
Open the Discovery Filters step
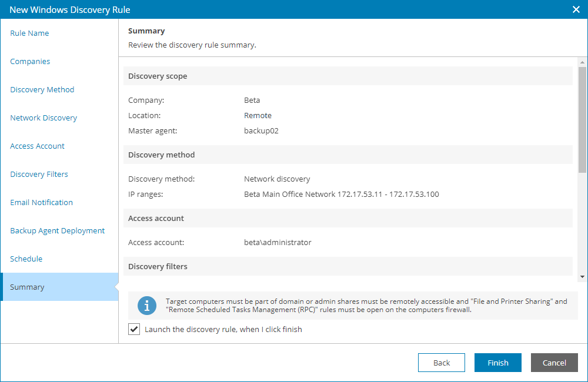tap(39, 174)
